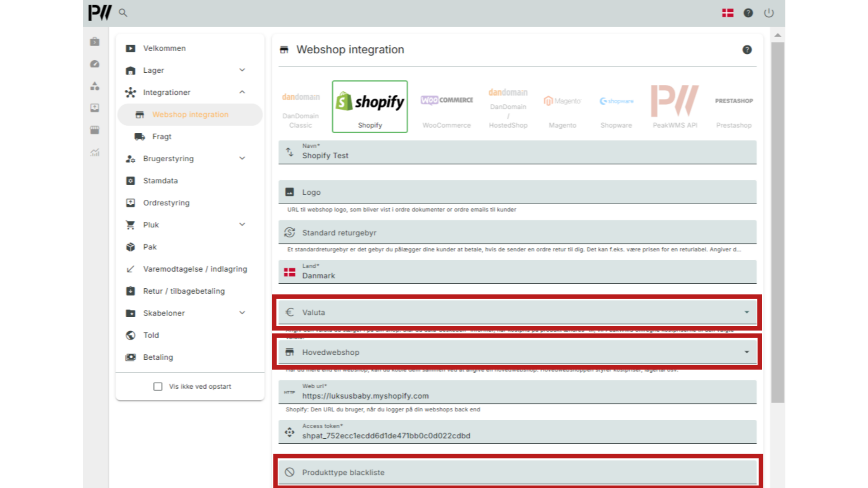The height and width of the screenshot is (488, 868).
Task: Open the Betaling menu item
Action: point(190,357)
